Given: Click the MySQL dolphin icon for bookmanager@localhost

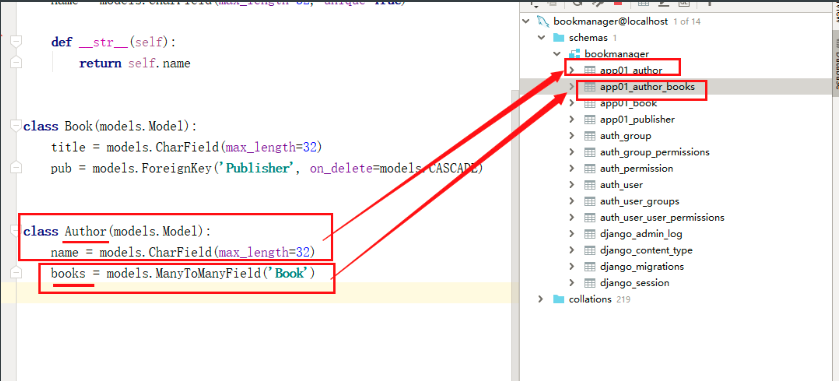Looking at the screenshot, I should point(542,21).
